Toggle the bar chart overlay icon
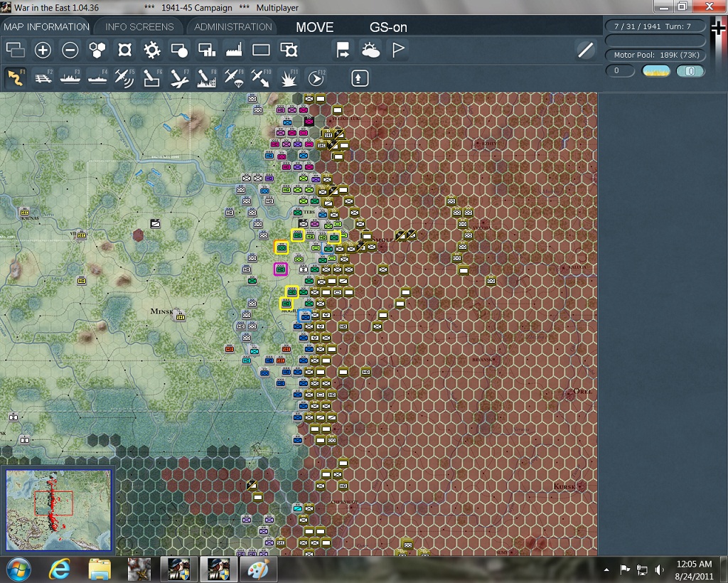 click(207, 50)
